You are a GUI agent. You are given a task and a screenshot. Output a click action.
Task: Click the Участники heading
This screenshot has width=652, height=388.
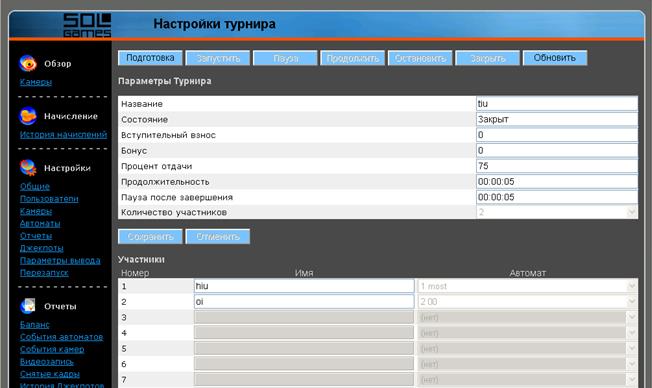tap(141, 259)
